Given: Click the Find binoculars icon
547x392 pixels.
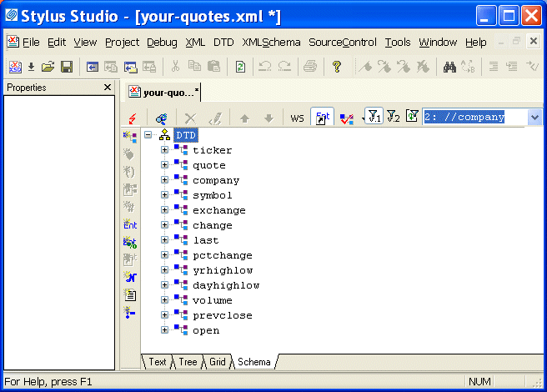Looking at the screenshot, I should coord(449,67).
